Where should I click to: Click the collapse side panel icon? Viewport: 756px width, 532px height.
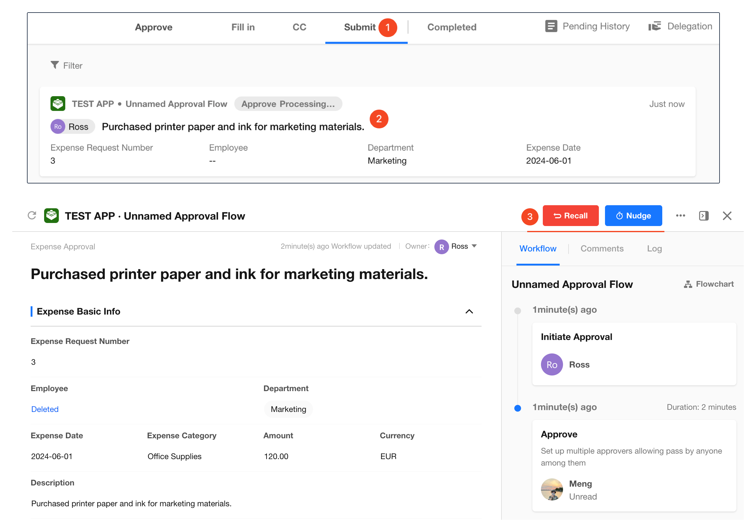pos(703,216)
